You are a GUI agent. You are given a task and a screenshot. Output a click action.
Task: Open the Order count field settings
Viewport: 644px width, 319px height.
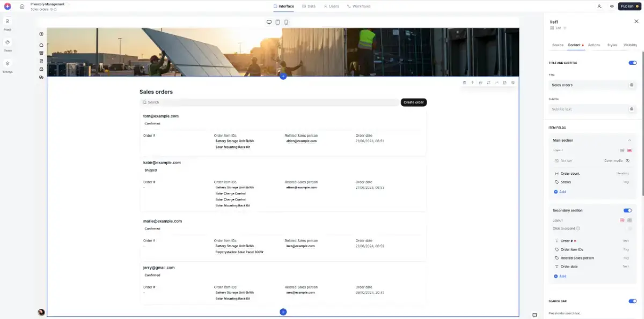(x=570, y=174)
